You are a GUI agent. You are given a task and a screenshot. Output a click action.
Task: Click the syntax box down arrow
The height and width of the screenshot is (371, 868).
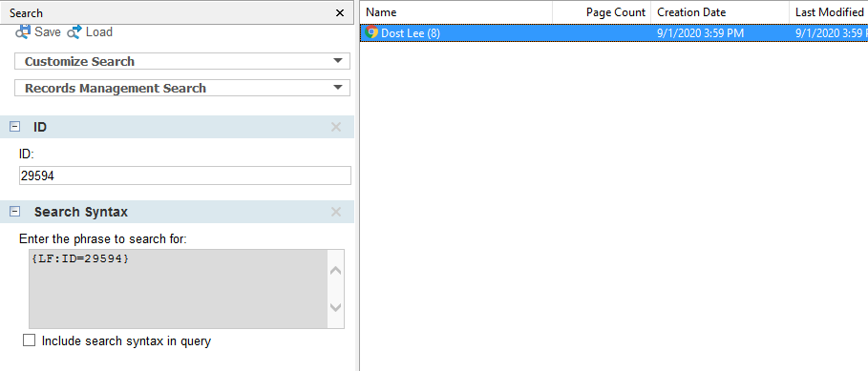tap(335, 307)
